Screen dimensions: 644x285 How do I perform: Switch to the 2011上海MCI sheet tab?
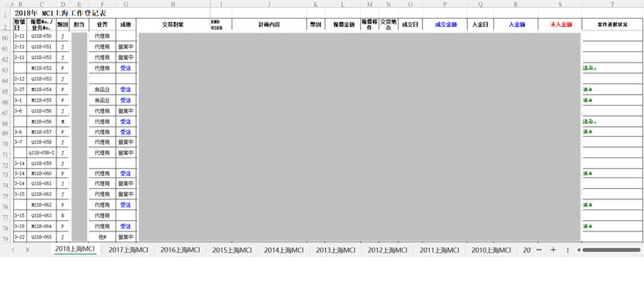point(439,250)
